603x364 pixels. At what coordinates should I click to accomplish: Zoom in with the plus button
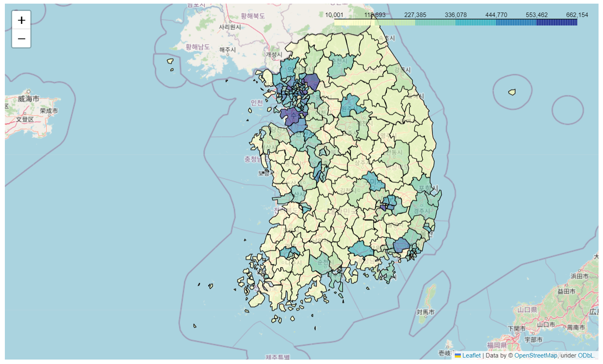[x=21, y=20]
